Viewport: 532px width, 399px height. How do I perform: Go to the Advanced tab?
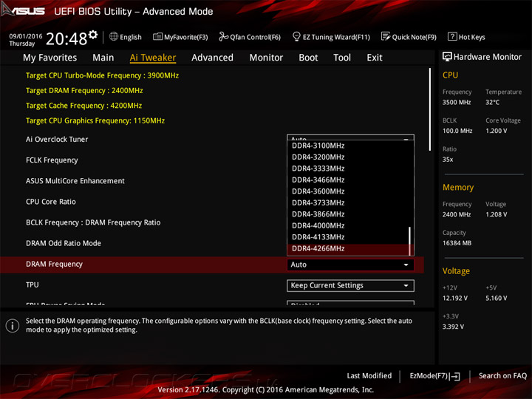coord(212,58)
